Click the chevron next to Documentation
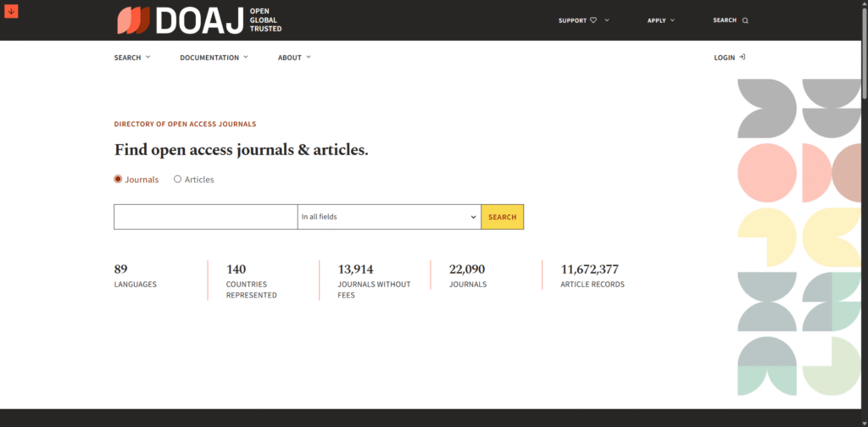The image size is (868, 427). tap(246, 57)
